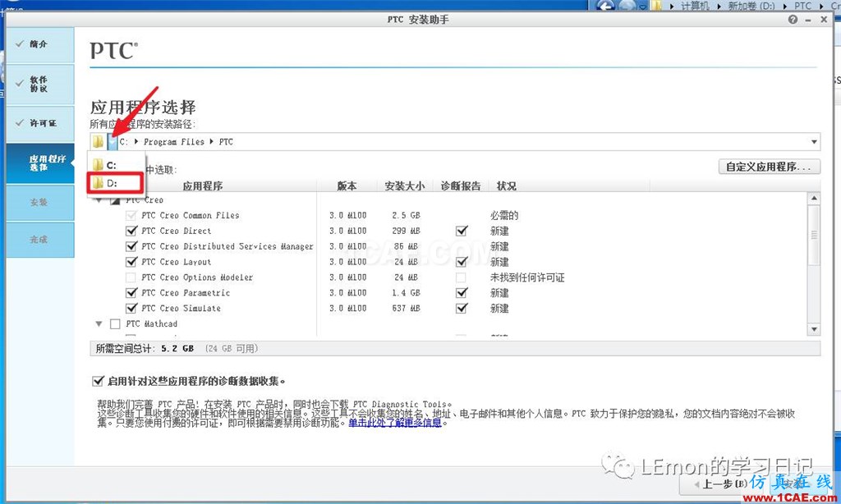Select the 完成 step in the sidebar
This screenshot has width=841, height=504.
click(x=40, y=240)
